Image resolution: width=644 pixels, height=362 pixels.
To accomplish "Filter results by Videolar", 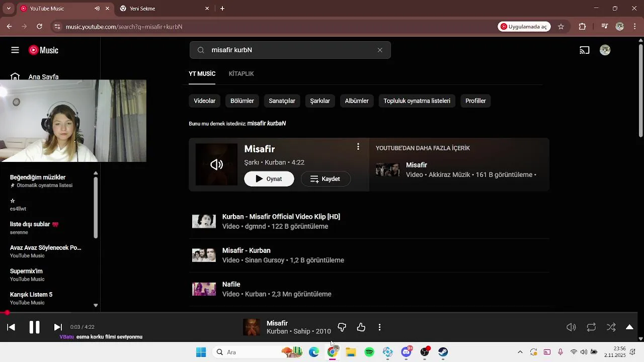I will [x=205, y=101].
